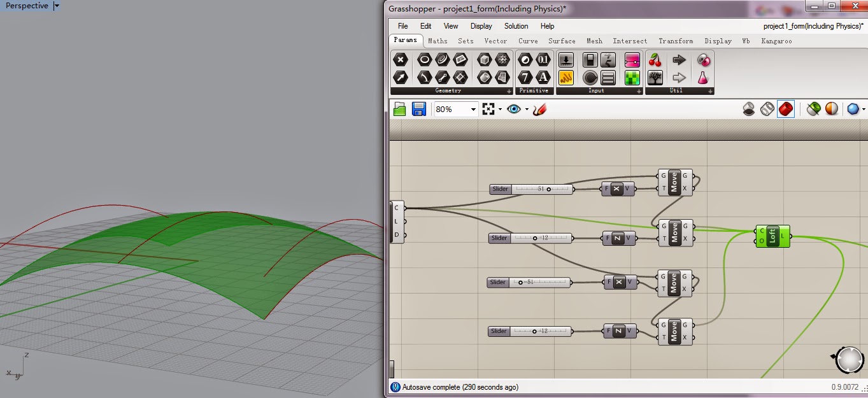868x398 pixels.
Task: Click the Loft component on canvas
Action: point(772,236)
